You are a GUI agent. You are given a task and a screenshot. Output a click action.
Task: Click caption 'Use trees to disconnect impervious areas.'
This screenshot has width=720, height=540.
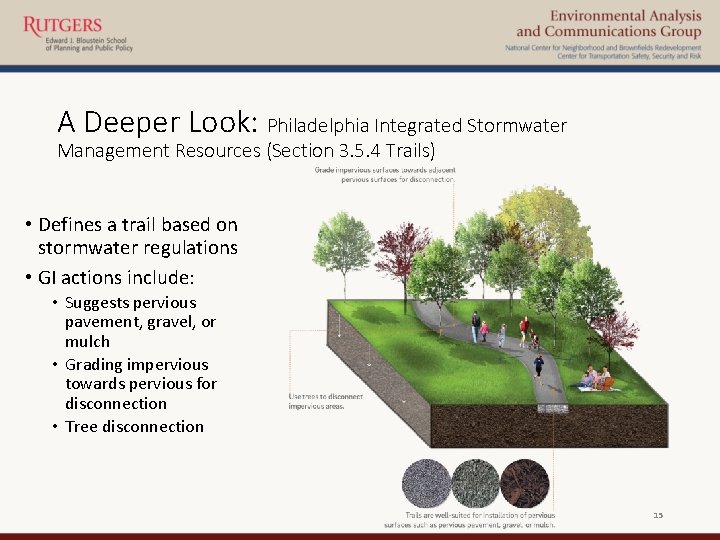pyautogui.click(x=326, y=401)
